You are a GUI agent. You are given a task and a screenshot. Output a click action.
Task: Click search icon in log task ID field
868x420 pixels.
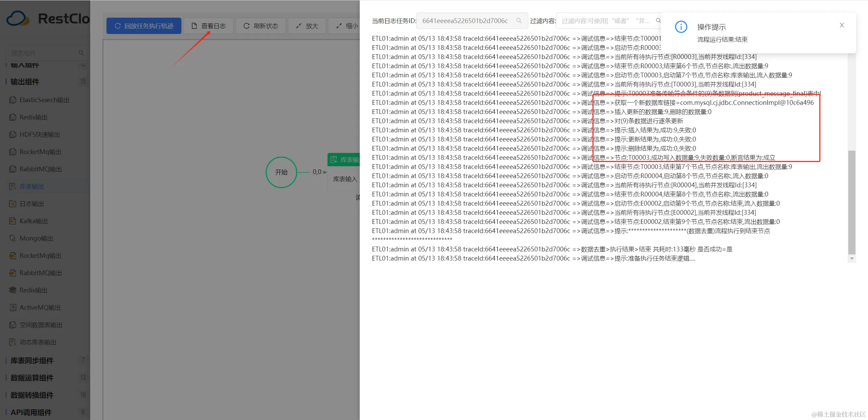pyautogui.click(x=519, y=21)
